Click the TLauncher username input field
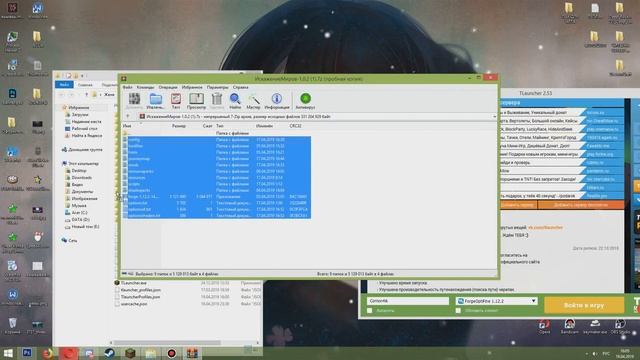 (408, 301)
